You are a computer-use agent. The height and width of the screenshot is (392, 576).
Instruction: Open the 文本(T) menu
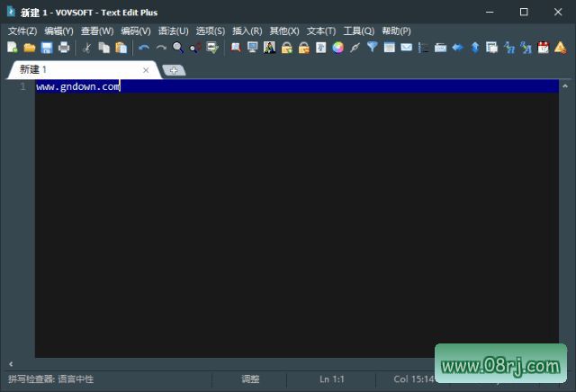[x=321, y=31]
